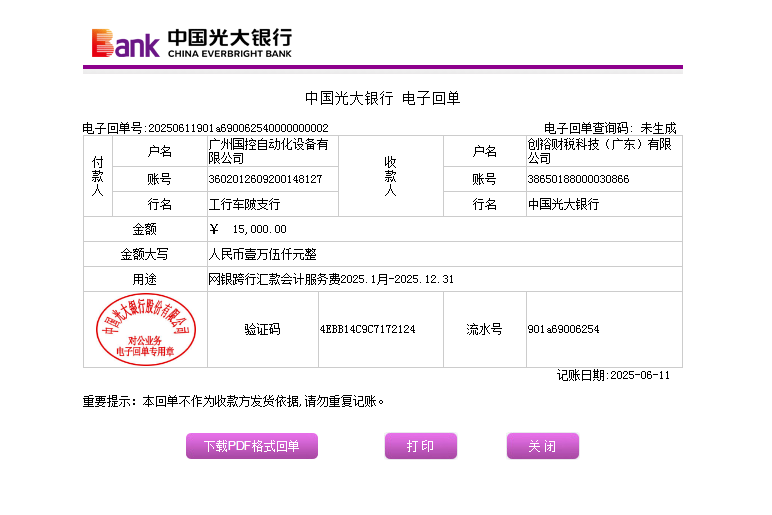
Task: Click the 中国光大银行 电子回单 title
Action: pos(383,98)
